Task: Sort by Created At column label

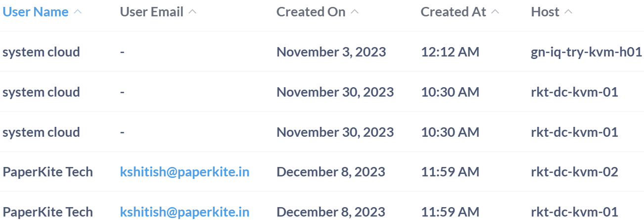Action: coord(454,12)
